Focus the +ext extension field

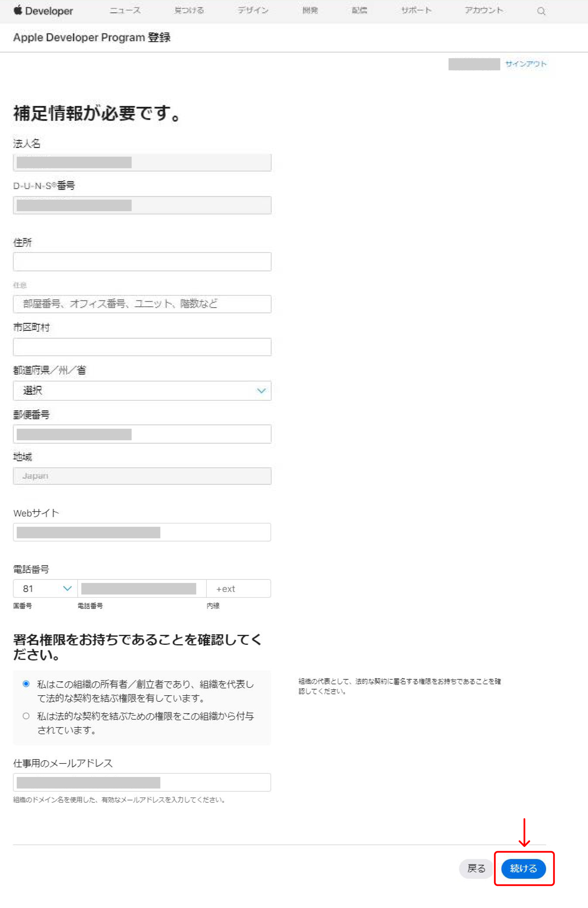(x=238, y=588)
